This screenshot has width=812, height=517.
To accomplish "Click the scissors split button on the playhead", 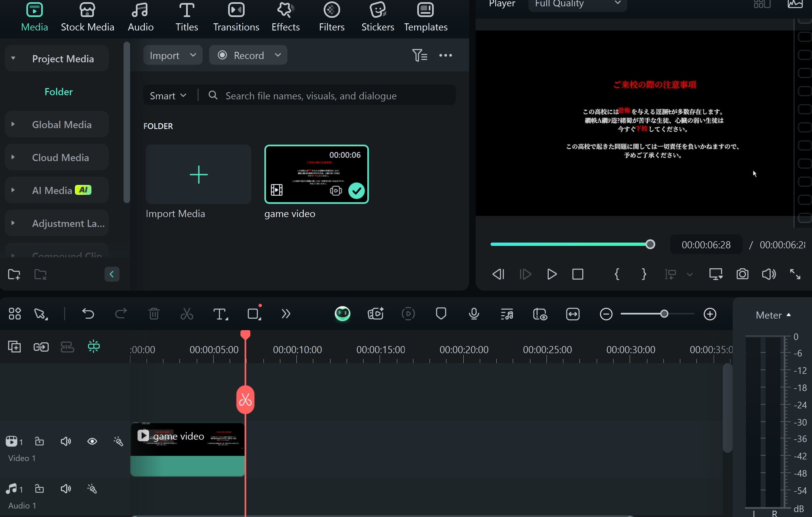I will (x=245, y=400).
